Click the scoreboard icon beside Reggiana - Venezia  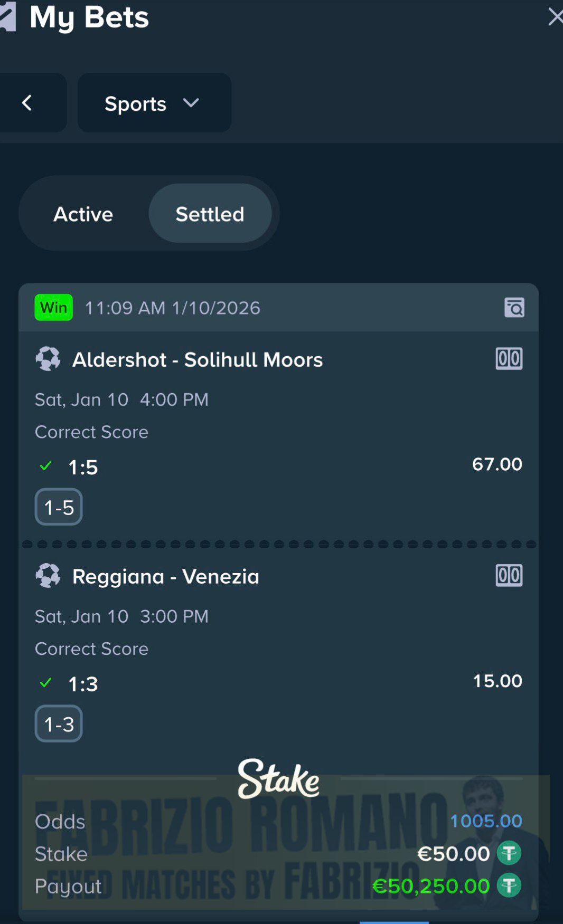click(x=509, y=575)
